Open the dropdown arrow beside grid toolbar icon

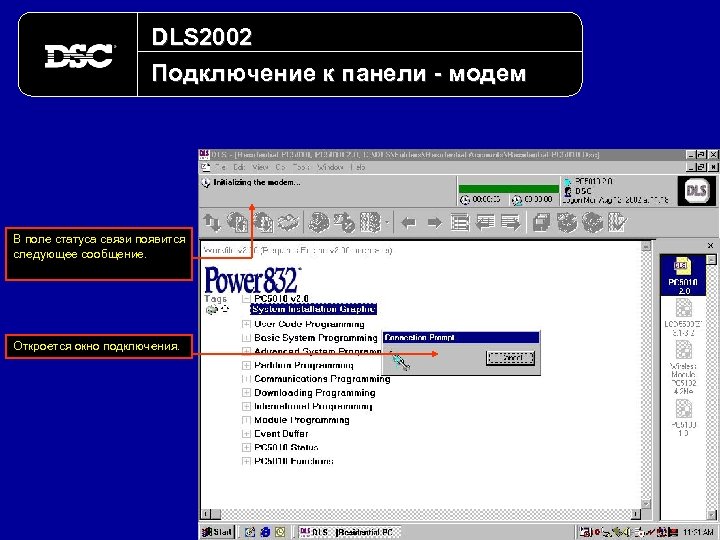coord(388,223)
